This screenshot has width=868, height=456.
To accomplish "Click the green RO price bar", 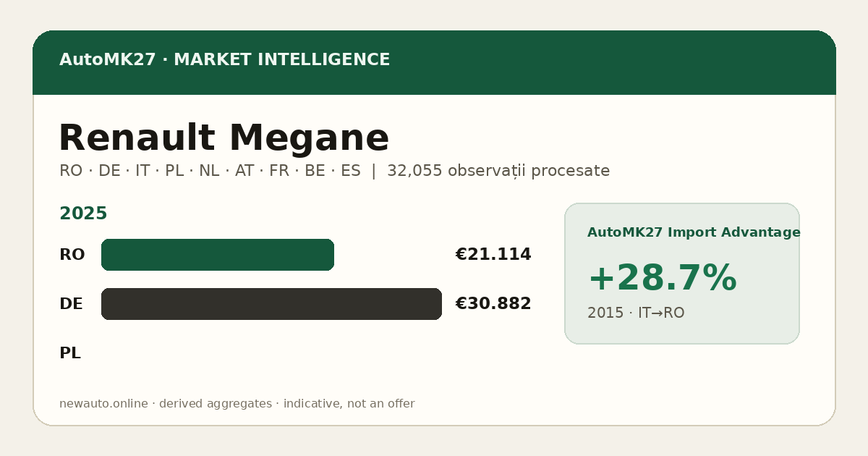I will click(x=218, y=255).
